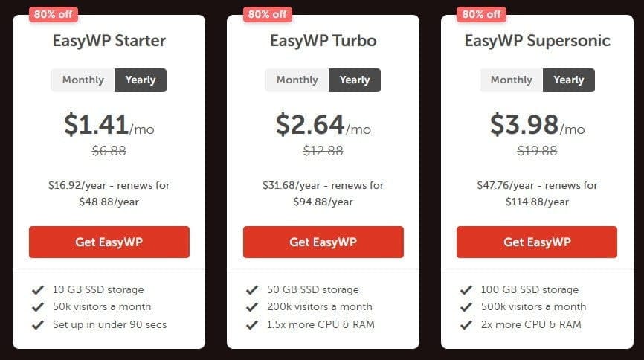Switch EasyWP Starter to Monthly billing
Image resolution: width=644 pixels, height=360 pixels.
(x=83, y=80)
